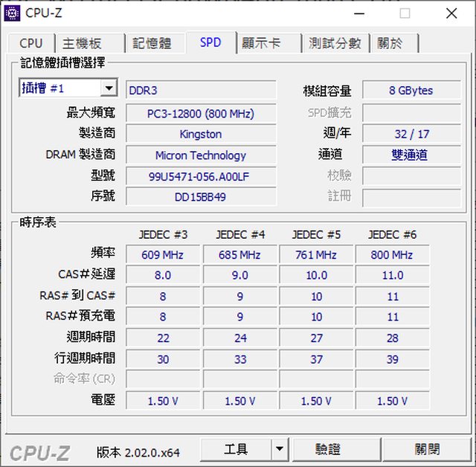476x467 pixels.
Task: Minimize the CPU-Z window
Action: coord(358,13)
